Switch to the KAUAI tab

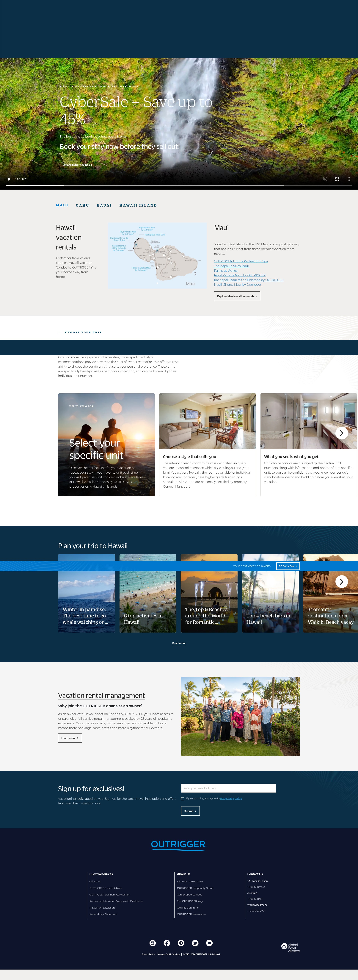click(x=104, y=205)
